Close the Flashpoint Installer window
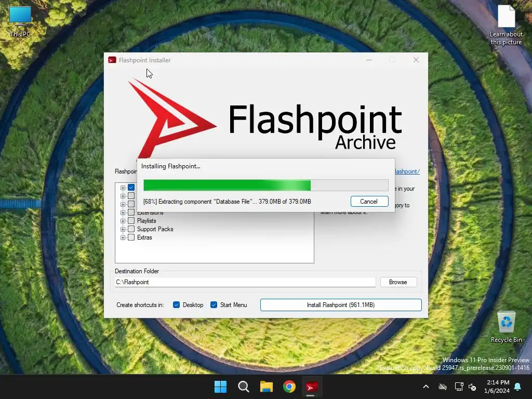Image resolution: width=532 pixels, height=399 pixels. (x=416, y=60)
